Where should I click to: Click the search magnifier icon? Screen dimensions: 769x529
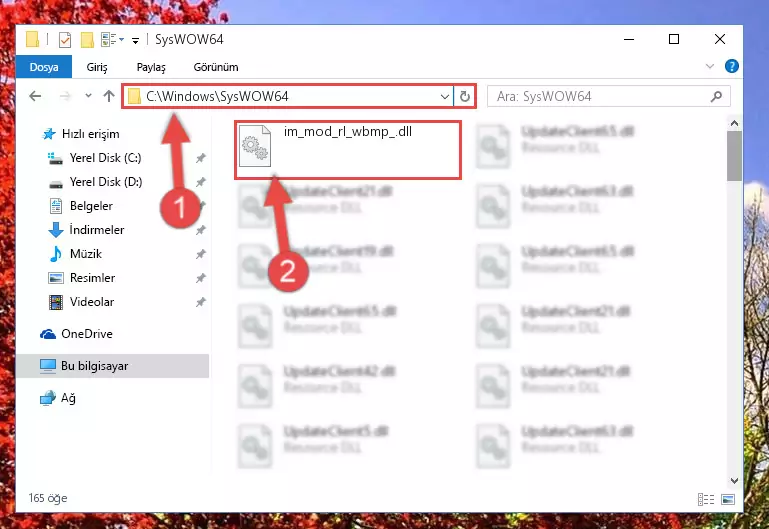pos(717,97)
